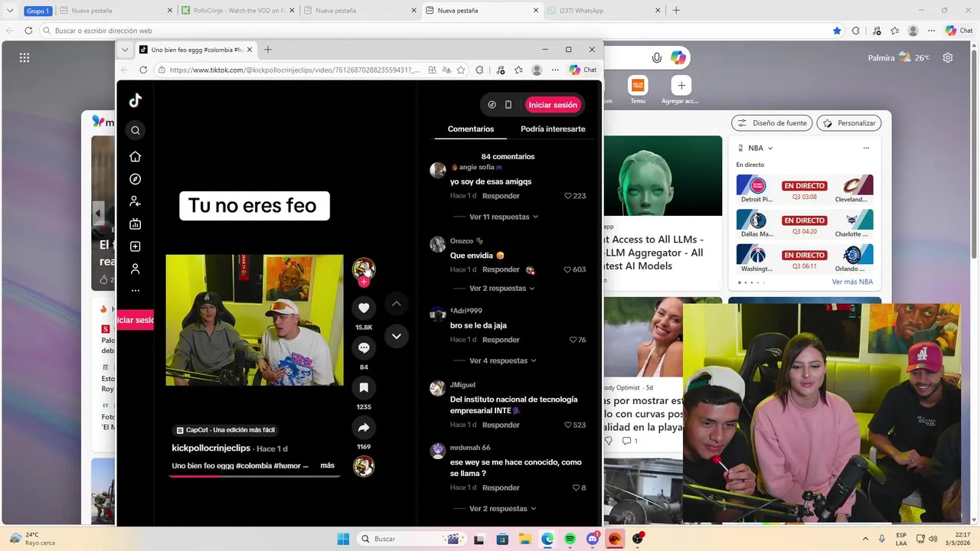Like the 'bro se le da jaja' comment

point(573,340)
